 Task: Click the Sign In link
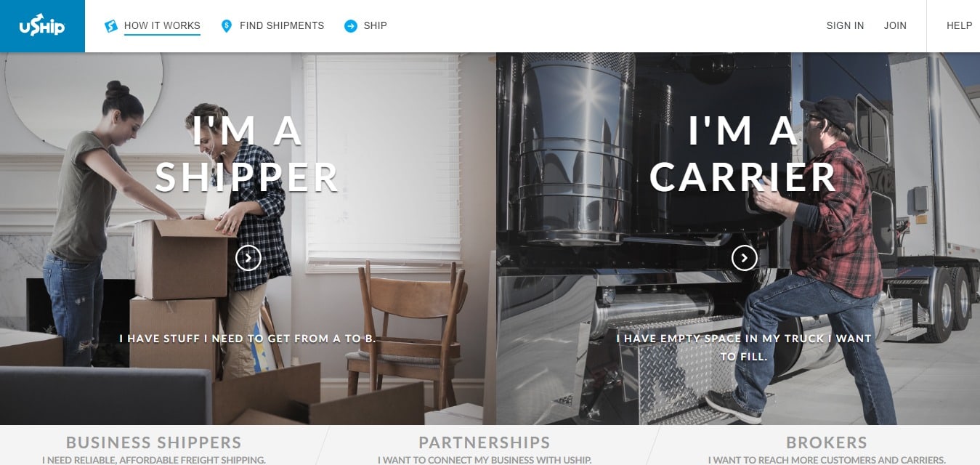click(846, 25)
